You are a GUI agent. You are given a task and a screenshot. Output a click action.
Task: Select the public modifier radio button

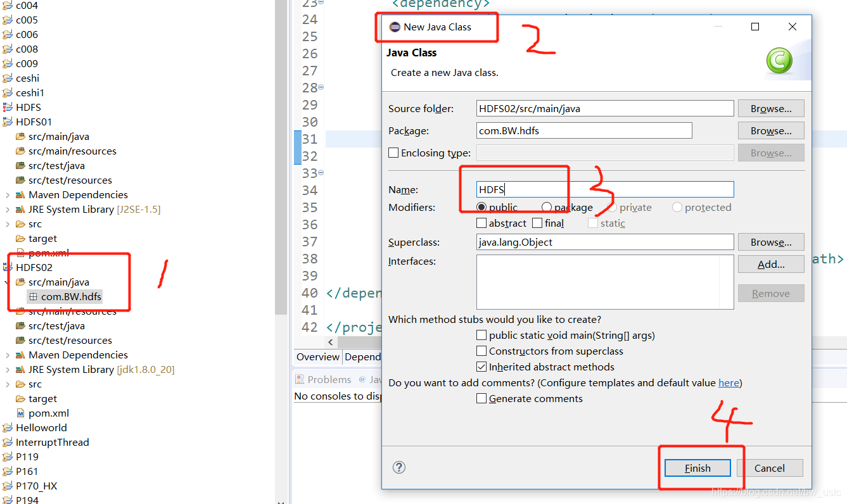[481, 207]
